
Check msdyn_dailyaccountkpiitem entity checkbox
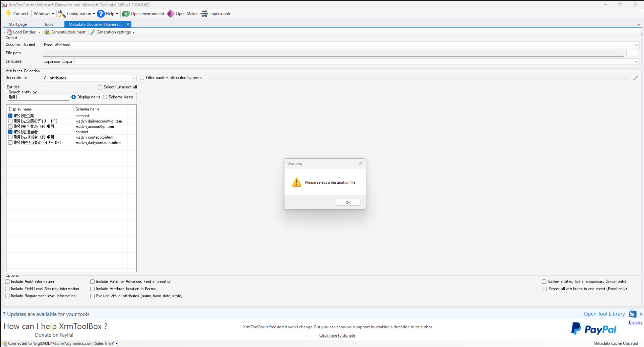pyautogui.click(x=10, y=121)
